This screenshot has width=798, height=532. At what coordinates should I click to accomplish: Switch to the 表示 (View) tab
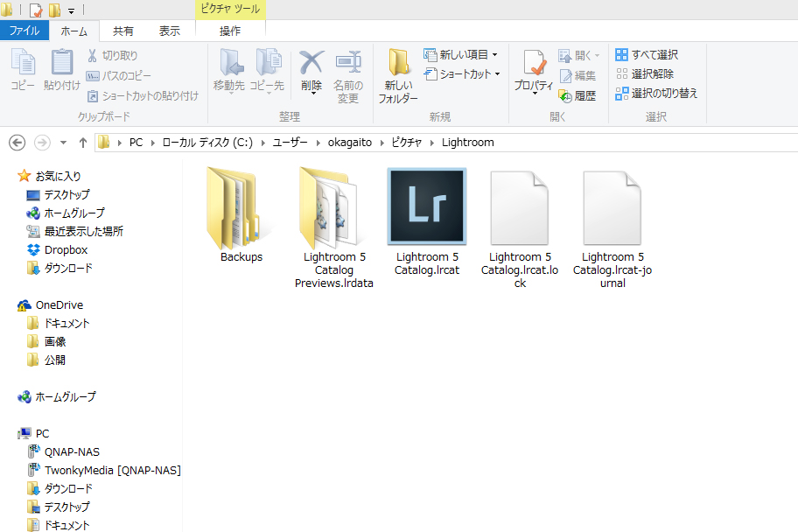coord(170,31)
